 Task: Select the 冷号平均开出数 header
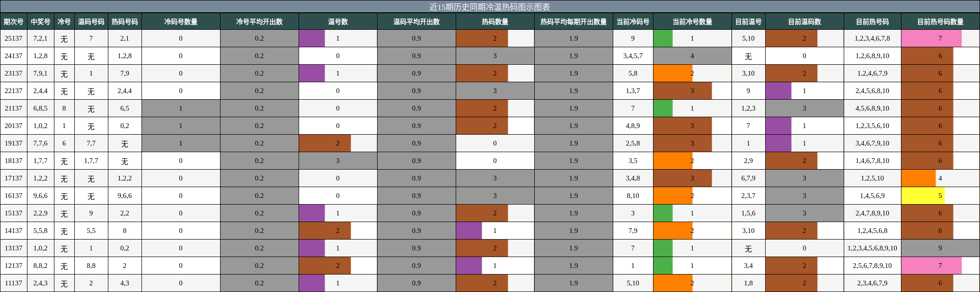coord(259,21)
